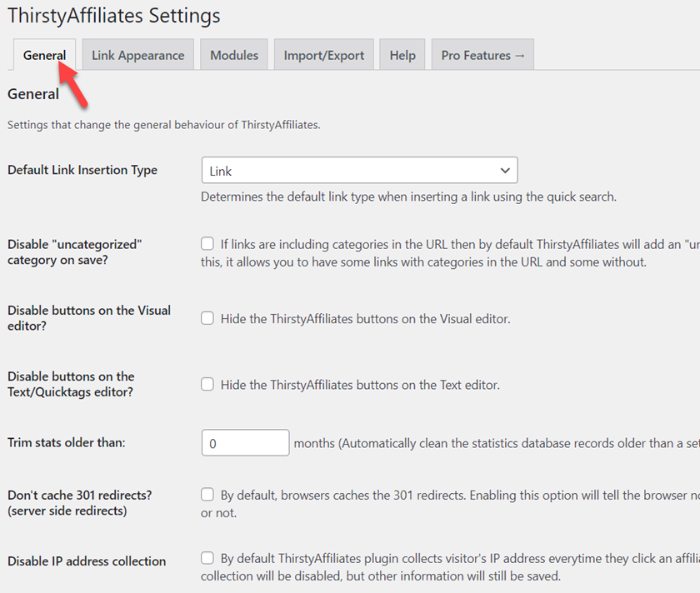Click the Default Link Insertion Type label

tap(82, 170)
